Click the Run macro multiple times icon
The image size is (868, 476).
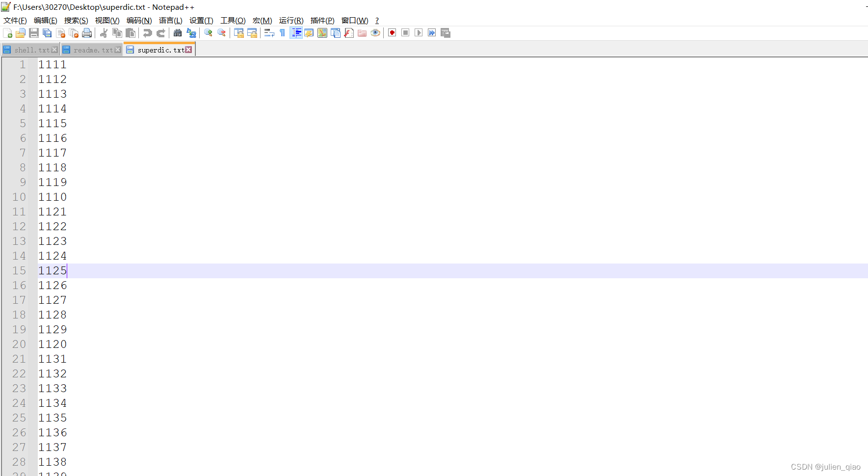[x=432, y=33]
